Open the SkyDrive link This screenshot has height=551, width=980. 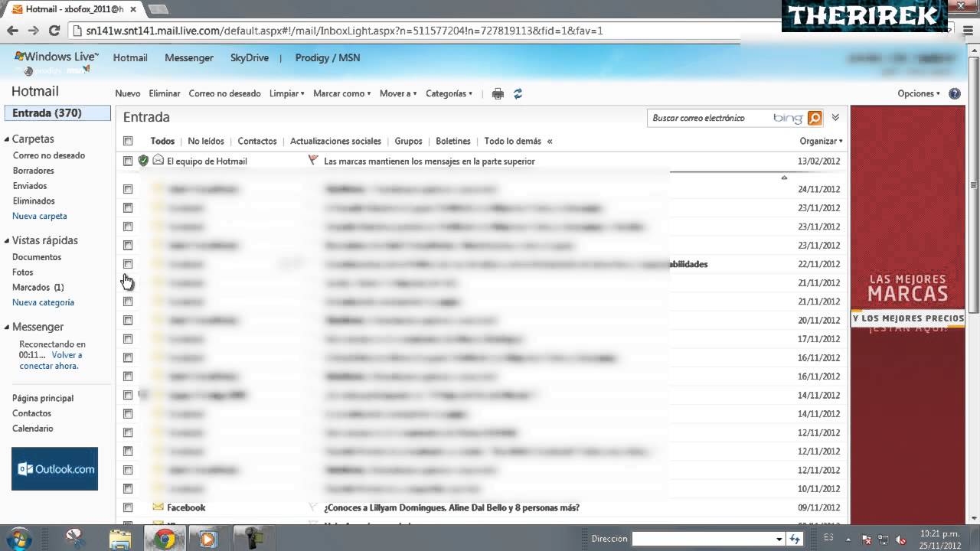(250, 57)
